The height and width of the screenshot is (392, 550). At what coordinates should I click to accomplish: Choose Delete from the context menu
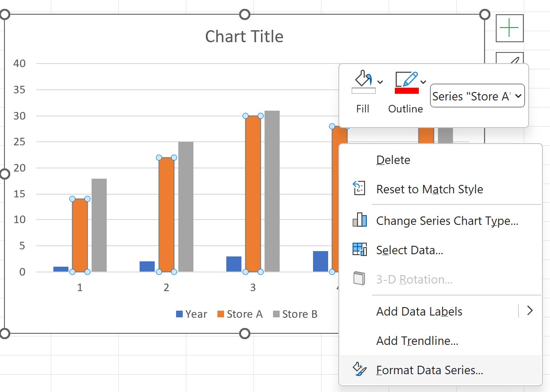pos(393,160)
